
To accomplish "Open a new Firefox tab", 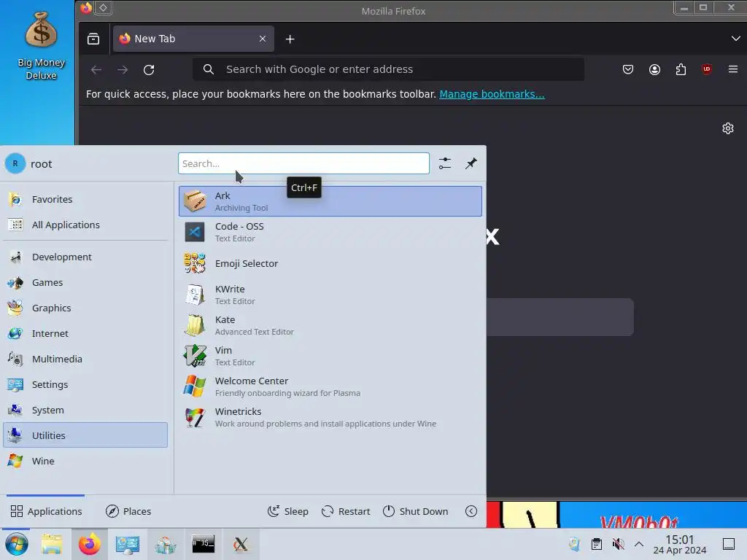I will click(x=290, y=39).
